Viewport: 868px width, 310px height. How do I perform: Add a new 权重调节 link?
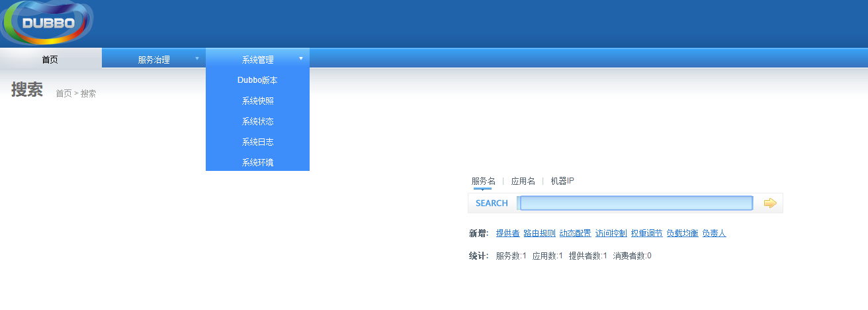(646, 233)
